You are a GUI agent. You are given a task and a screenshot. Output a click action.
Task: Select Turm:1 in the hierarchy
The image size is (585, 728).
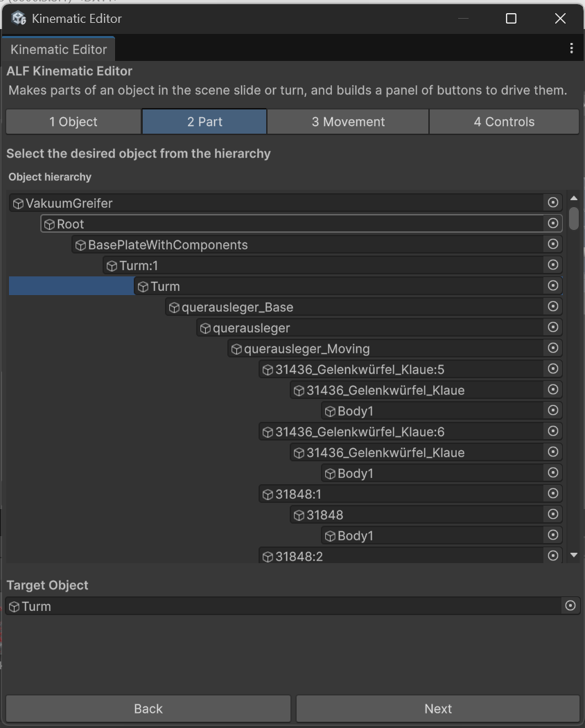point(333,265)
